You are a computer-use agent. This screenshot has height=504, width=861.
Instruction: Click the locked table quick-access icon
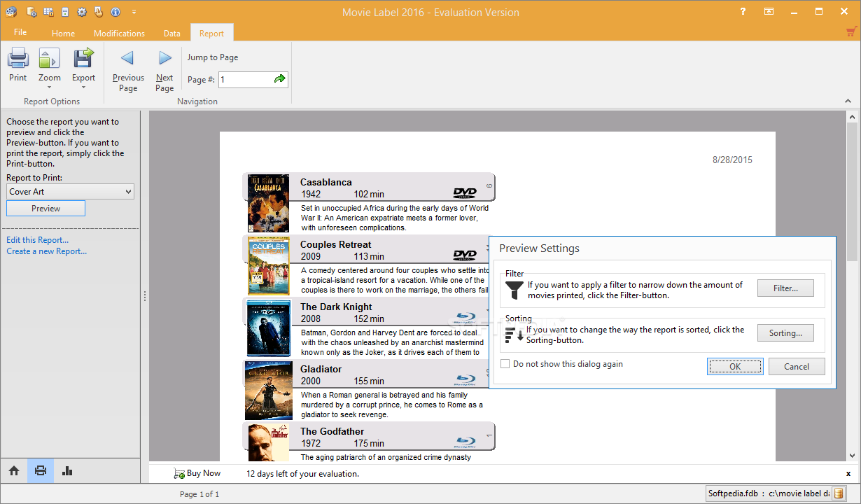click(48, 12)
